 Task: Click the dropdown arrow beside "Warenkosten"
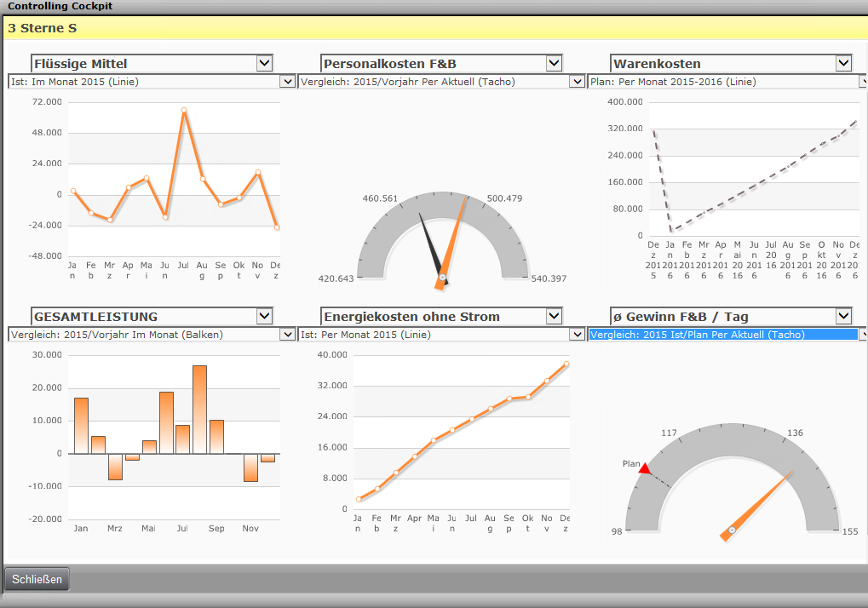click(845, 62)
